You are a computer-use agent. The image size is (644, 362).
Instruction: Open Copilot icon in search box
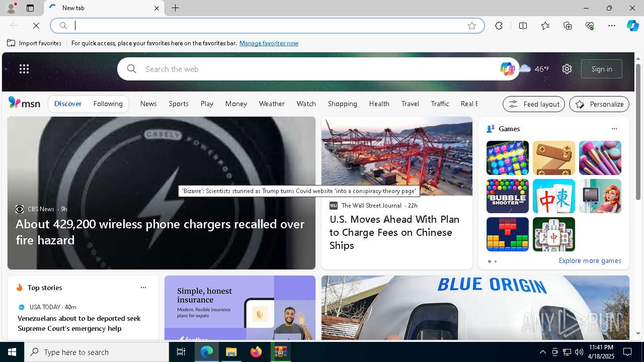click(x=507, y=69)
